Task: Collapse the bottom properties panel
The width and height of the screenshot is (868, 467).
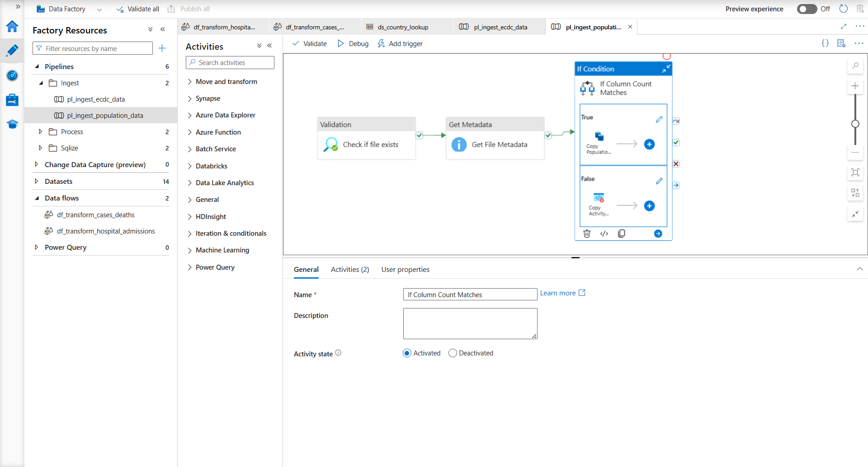Action: coord(859,269)
